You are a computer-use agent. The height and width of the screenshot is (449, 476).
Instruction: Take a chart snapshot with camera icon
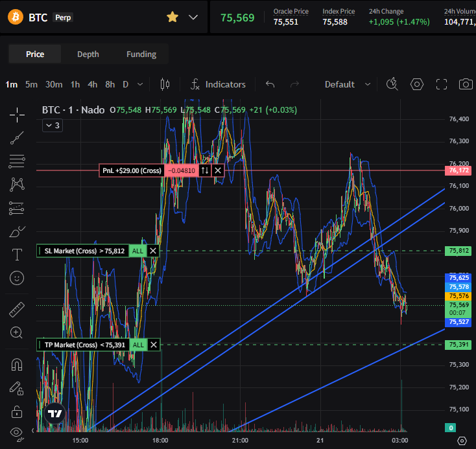tap(466, 84)
